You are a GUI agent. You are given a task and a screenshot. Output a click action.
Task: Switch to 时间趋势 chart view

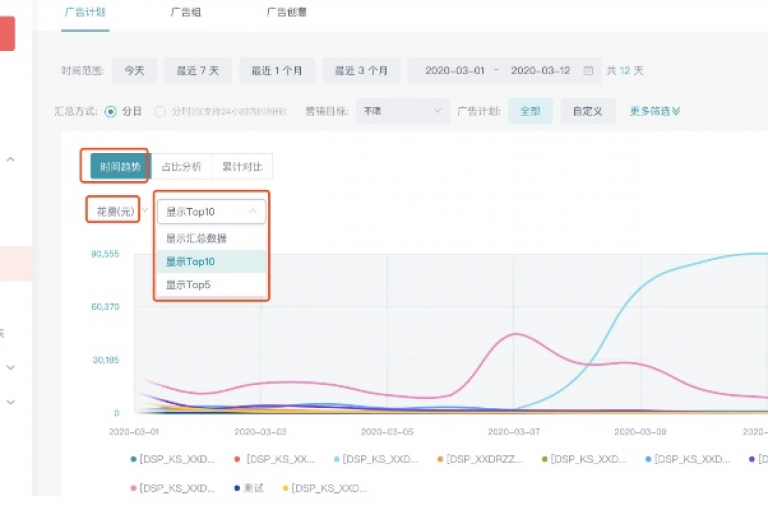coord(120,167)
